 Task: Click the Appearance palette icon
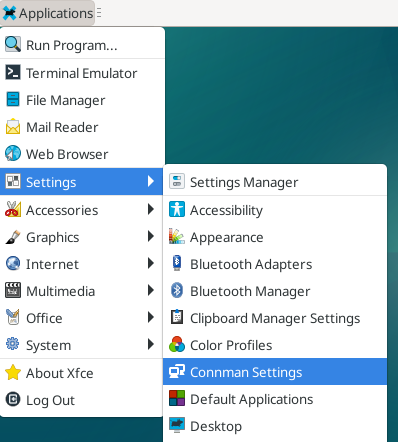point(177,236)
